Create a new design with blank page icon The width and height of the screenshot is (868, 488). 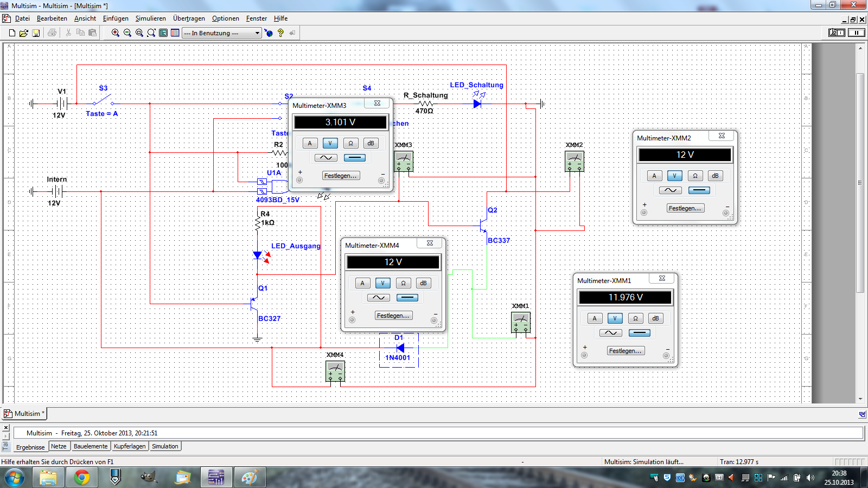point(12,33)
